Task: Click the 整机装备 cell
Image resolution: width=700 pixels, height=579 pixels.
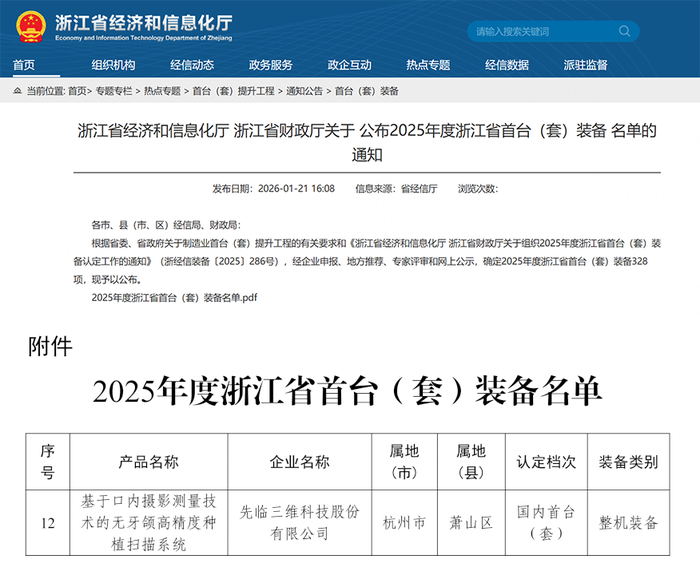Action: coord(629,523)
